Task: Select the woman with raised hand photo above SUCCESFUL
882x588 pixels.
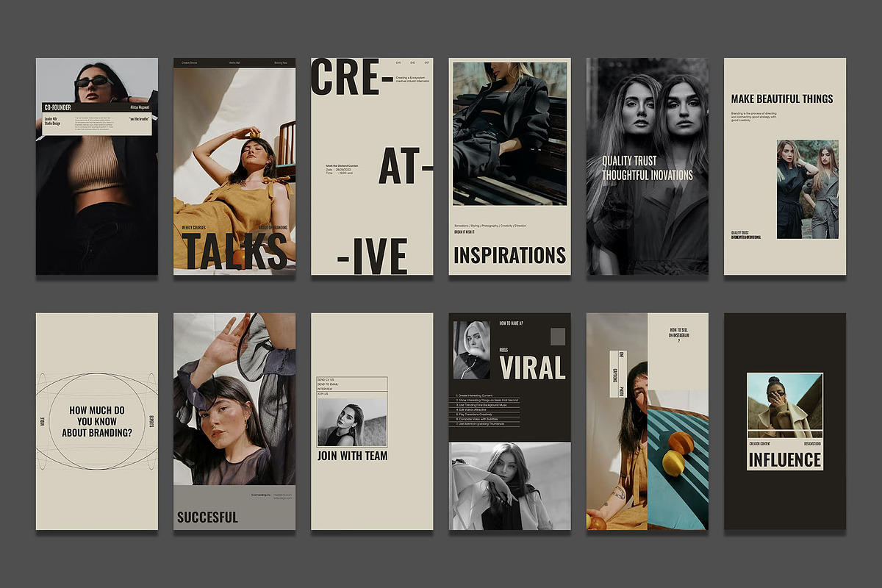Action: click(x=234, y=399)
